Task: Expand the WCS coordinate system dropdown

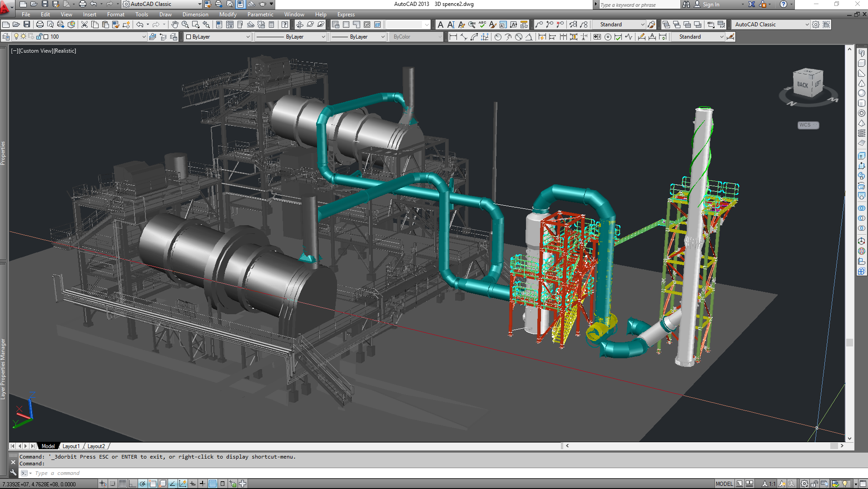Action: pyautogui.click(x=808, y=125)
